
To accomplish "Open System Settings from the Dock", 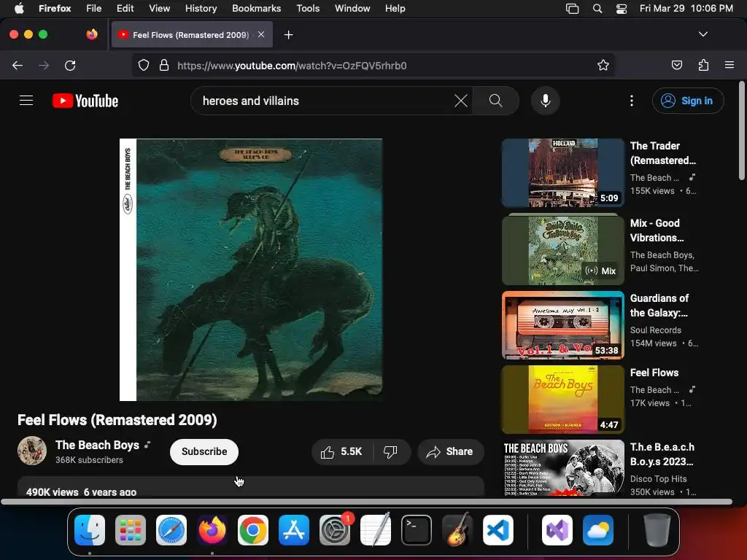I will pyautogui.click(x=335, y=530).
